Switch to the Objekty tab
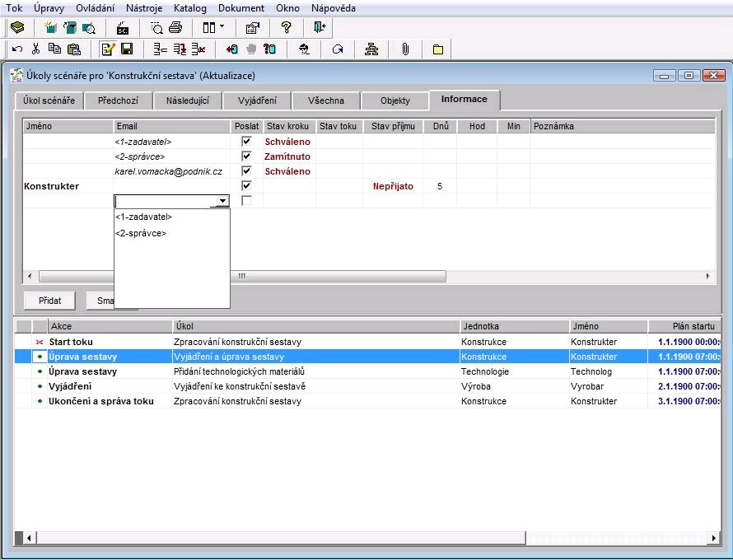The width and height of the screenshot is (733, 560). click(395, 100)
